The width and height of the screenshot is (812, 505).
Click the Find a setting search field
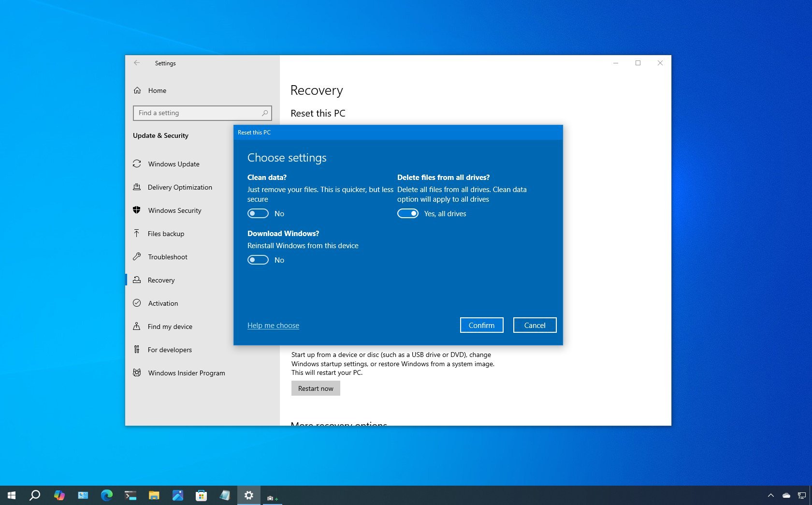pos(202,113)
